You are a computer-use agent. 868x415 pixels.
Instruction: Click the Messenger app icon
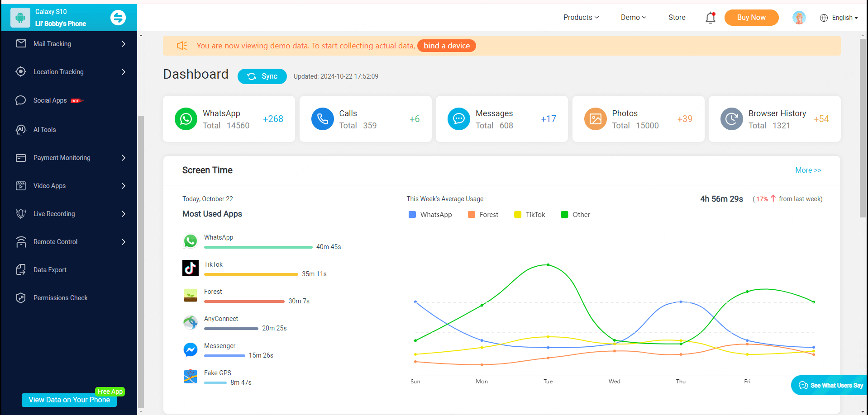191,349
